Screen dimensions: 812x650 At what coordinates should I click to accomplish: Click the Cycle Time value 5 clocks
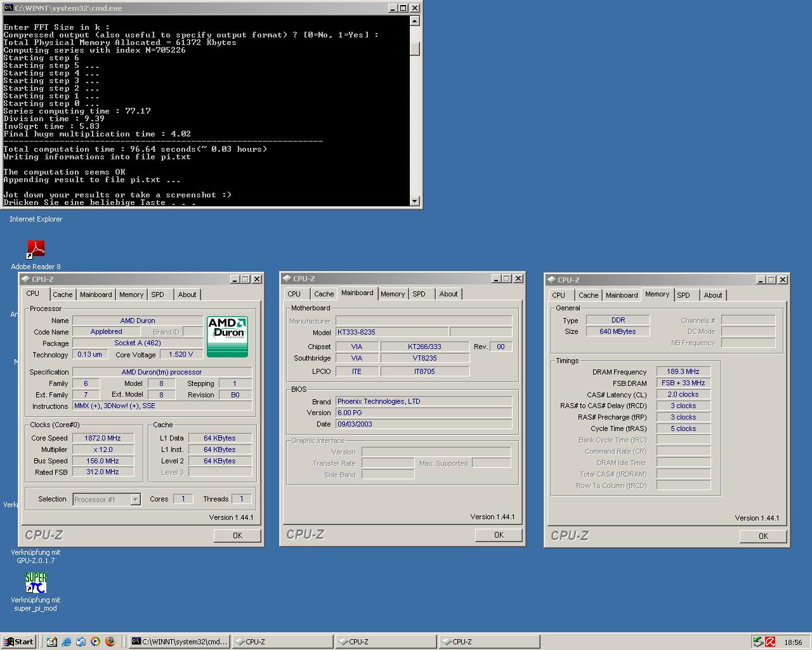tap(683, 428)
